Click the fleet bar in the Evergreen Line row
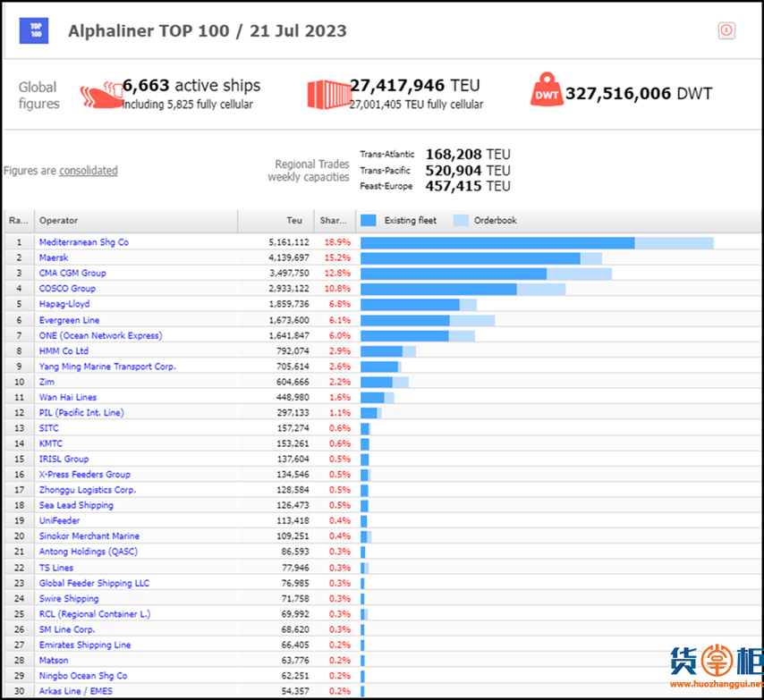Image resolution: width=764 pixels, height=700 pixels. point(428,321)
